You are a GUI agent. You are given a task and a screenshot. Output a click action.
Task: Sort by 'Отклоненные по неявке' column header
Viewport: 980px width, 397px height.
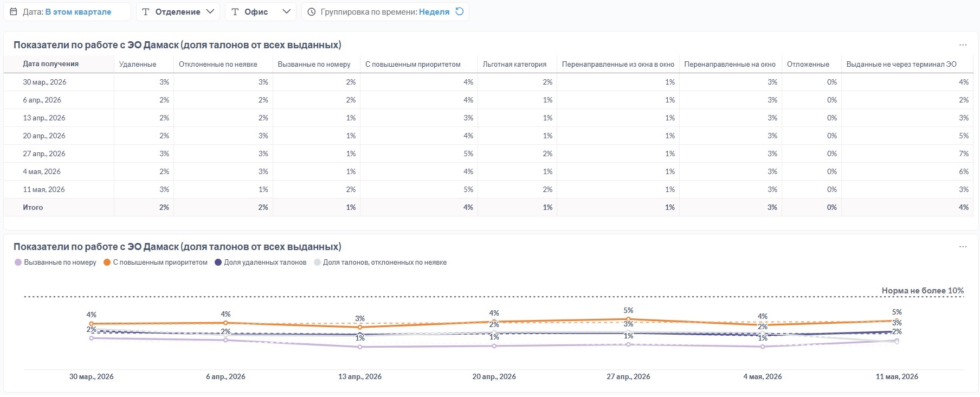(x=218, y=64)
